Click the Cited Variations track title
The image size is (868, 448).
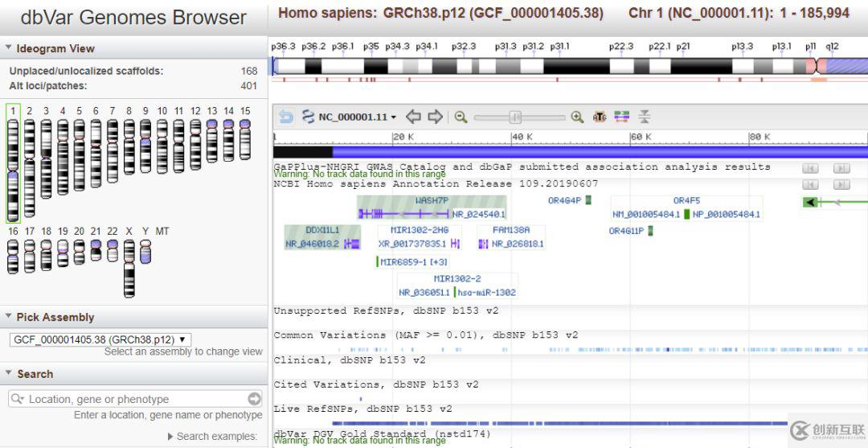click(376, 384)
